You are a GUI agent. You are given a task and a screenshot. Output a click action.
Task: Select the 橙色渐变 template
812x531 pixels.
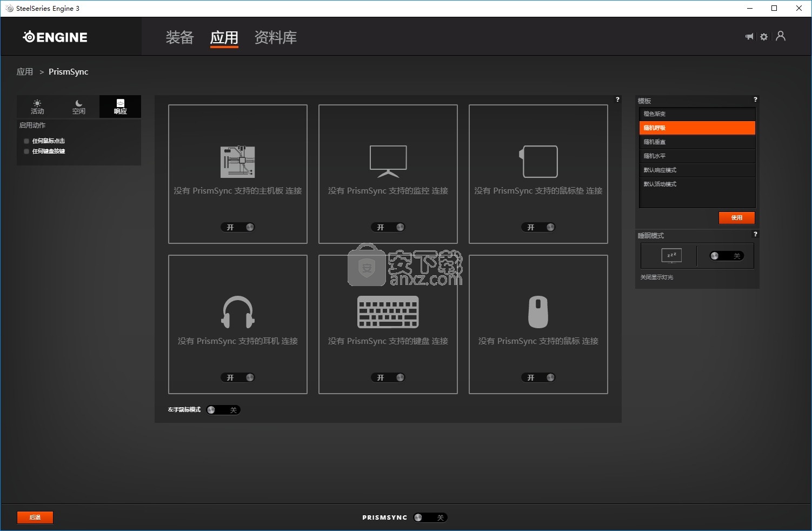697,114
